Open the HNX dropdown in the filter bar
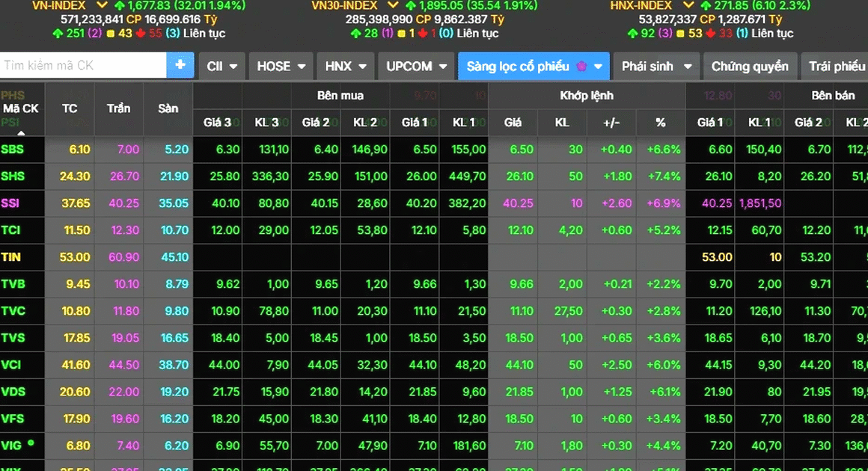This screenshot has width=868, height=471. coord(345,67)
